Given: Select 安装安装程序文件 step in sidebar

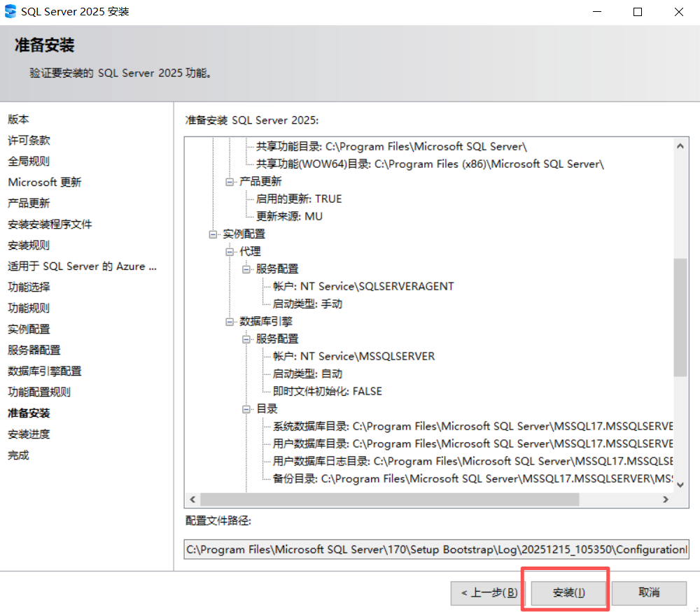Looking at the screenshot, I should 50,224.
